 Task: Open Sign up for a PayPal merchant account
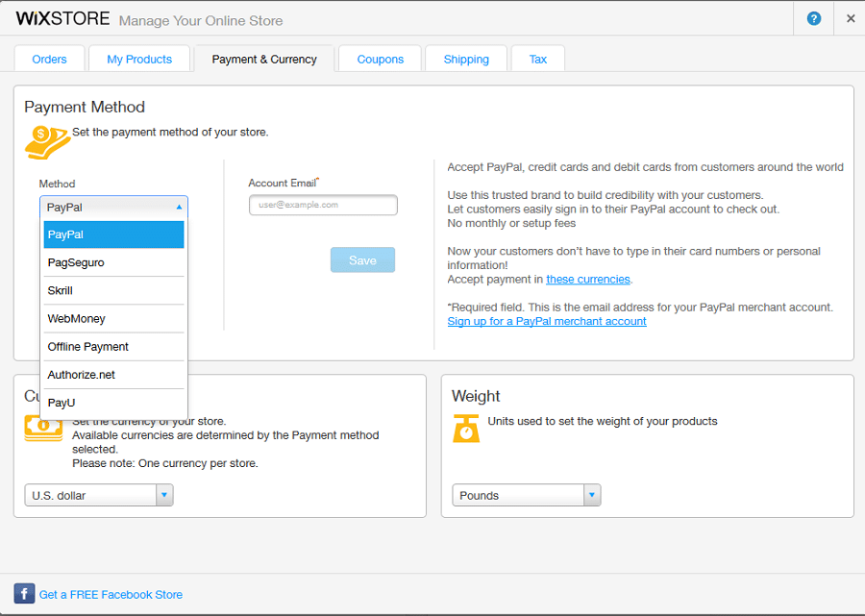point(547,322)
